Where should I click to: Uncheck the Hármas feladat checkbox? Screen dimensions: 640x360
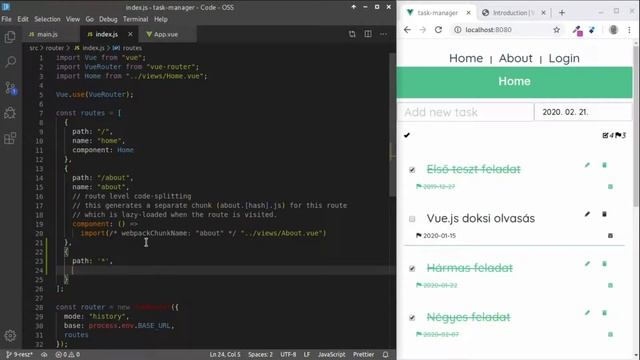(412, 269)
